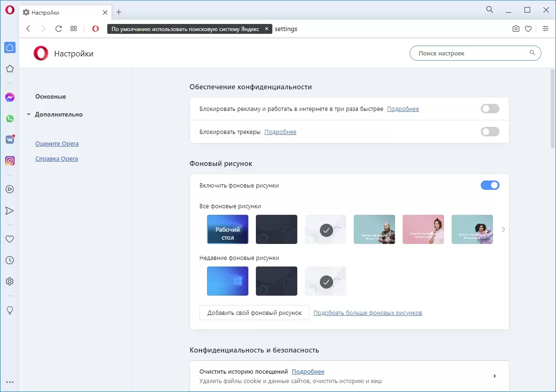The image size is (556, 392).
Task: Open a new tab with plus button
Action: click(119, 12)
